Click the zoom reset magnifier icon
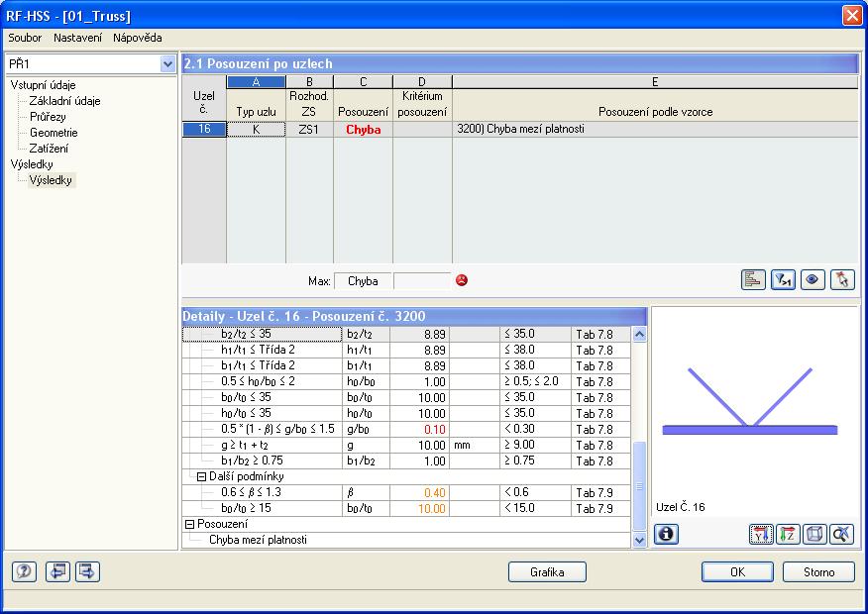 tap(841, 535)
